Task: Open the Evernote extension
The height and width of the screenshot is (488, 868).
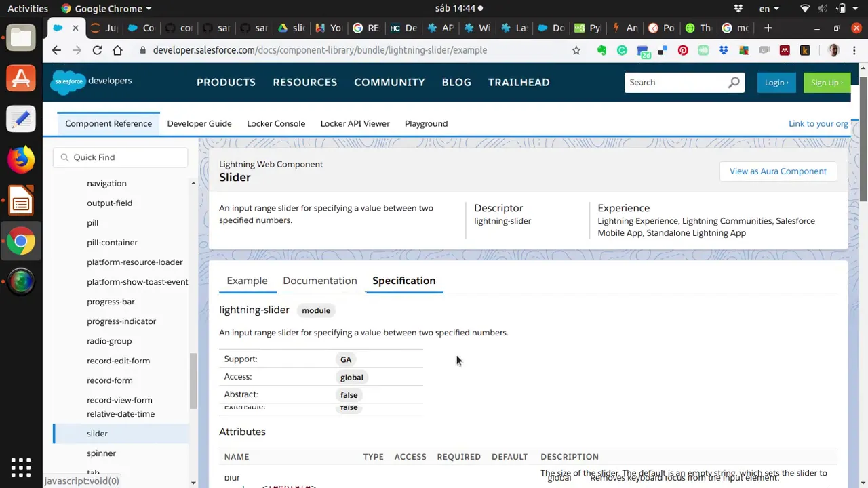Action: tap(601, 50)
